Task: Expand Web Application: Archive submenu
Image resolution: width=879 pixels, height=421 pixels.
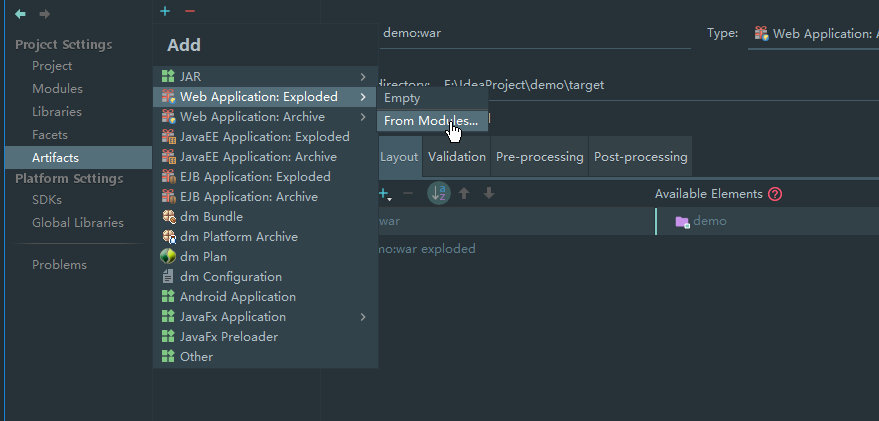Action: 363,117
